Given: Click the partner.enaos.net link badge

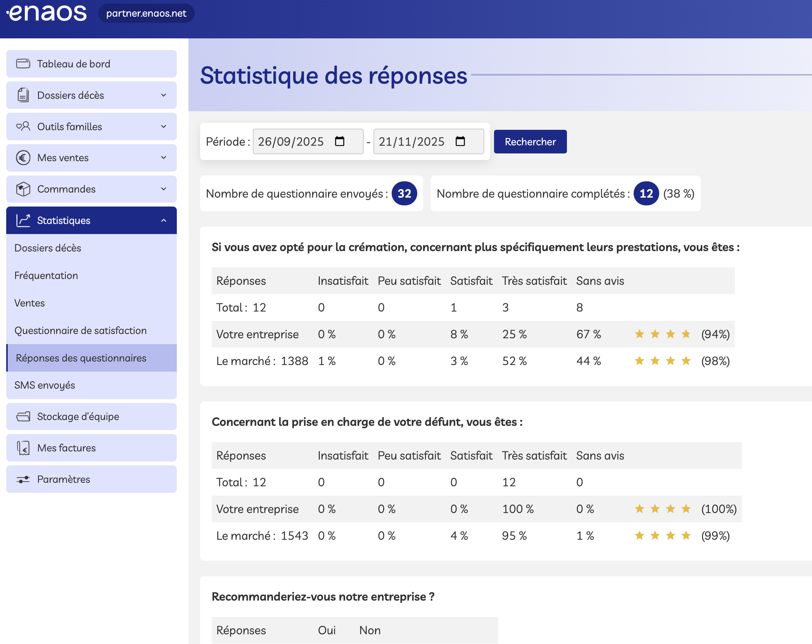Looking at the screenshot, I should point(146,13).
